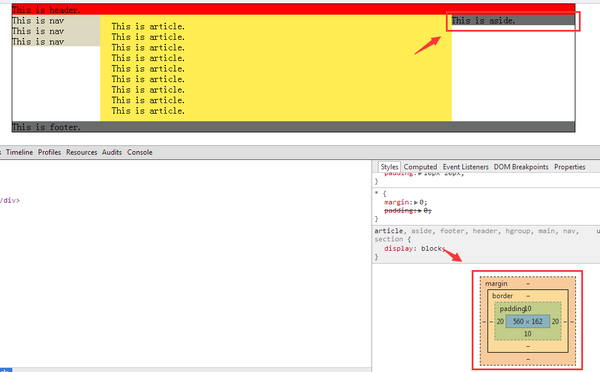Select the Styles sidebar tab

(x=389, y=167)
